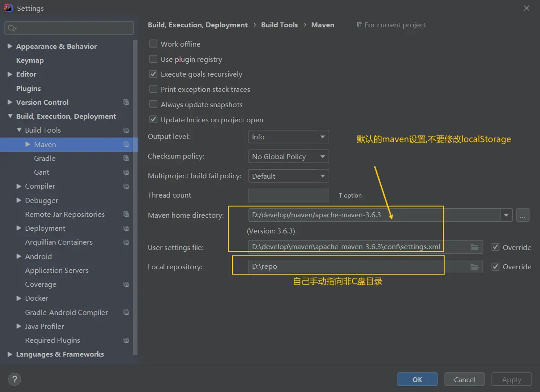The height and width of the screenshot is (392, 540).
Task: Expand the Version Control arrow
Action: click(10, 102)
